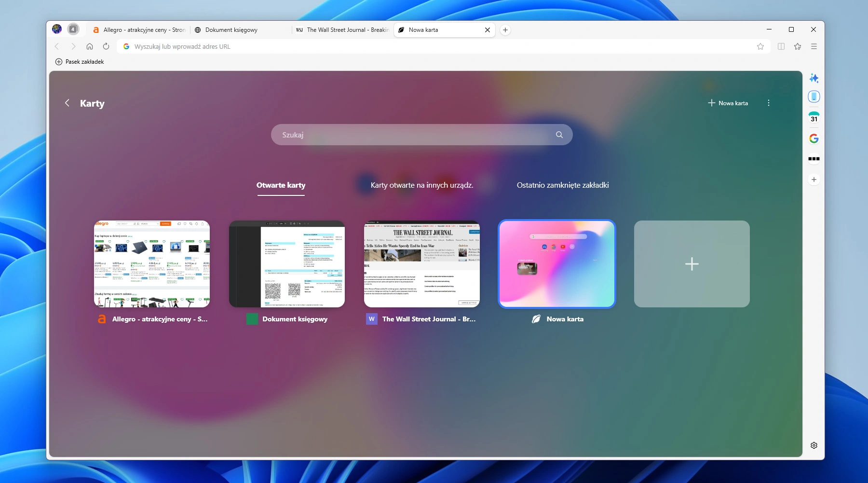Click the AI assistant sparkle icon in sidebar

coord(814,78)
